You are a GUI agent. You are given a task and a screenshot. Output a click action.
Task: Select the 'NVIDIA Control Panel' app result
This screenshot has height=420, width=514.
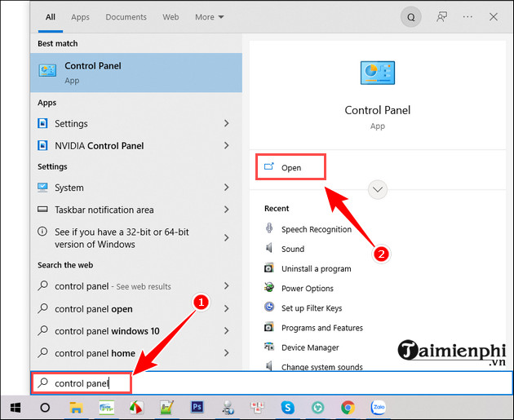point(136,145)
